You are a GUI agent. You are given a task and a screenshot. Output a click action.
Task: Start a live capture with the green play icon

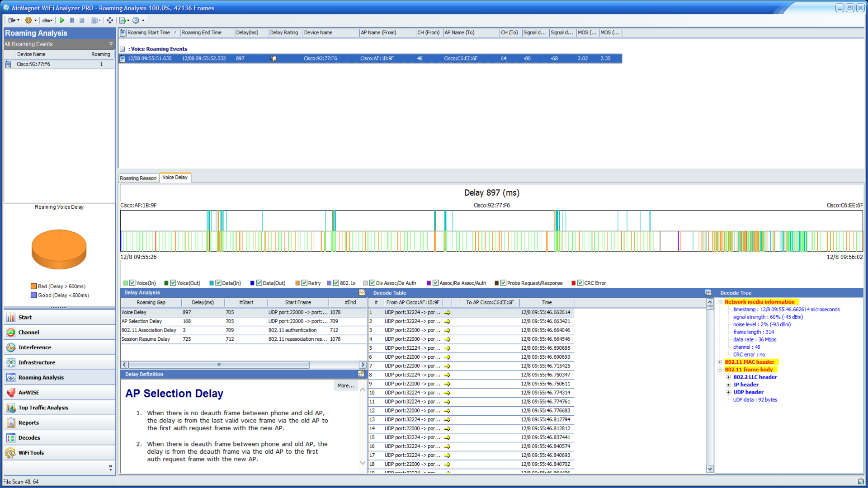[x=62, y=20]
